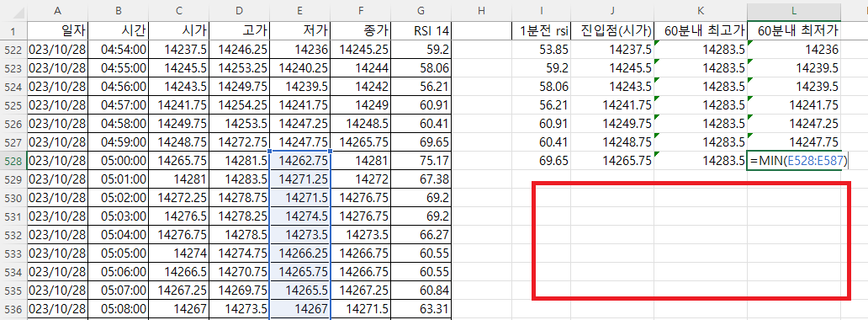Image resolution: width=868 pixels, height=320 pixels.
Task: Select row header 536
Action: click(x=13, y=308)
